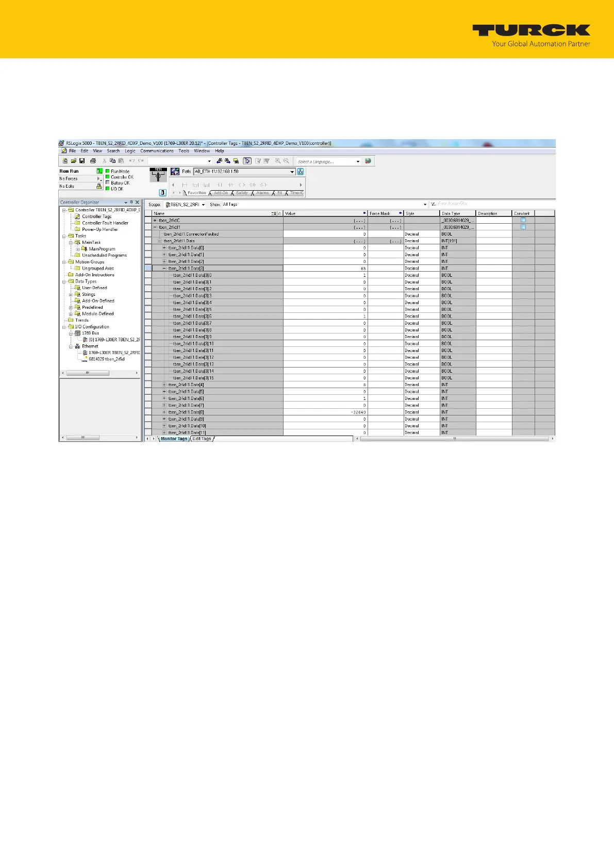The width and height of the screenshot is (614, 868).
Task: Click the New file toolbar icon
Action: [65, 161]
